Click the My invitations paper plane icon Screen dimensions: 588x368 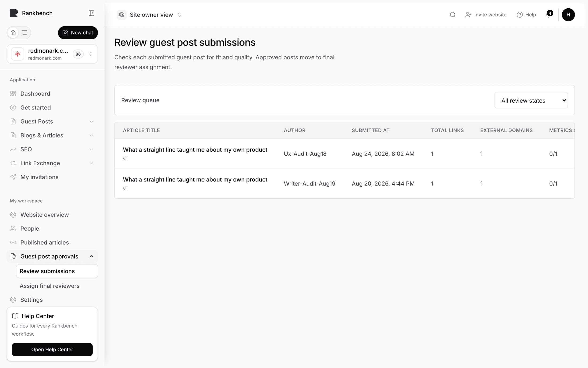(13, 177)
